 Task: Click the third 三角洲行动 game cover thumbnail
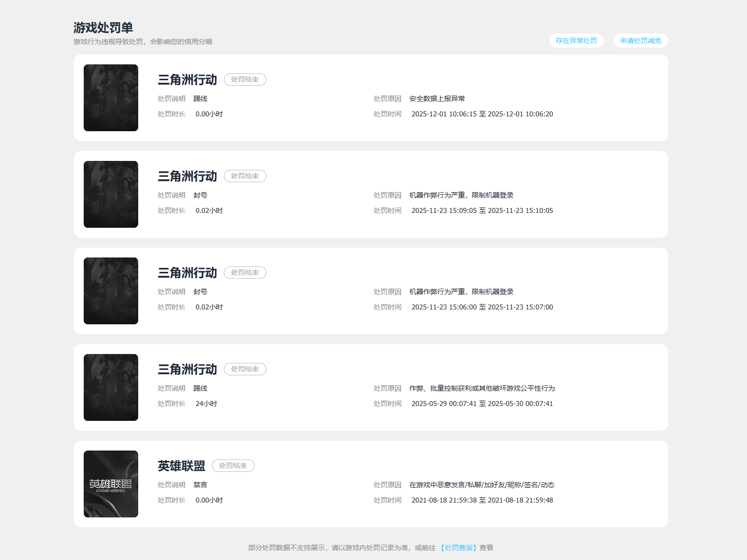click(111, 291)
